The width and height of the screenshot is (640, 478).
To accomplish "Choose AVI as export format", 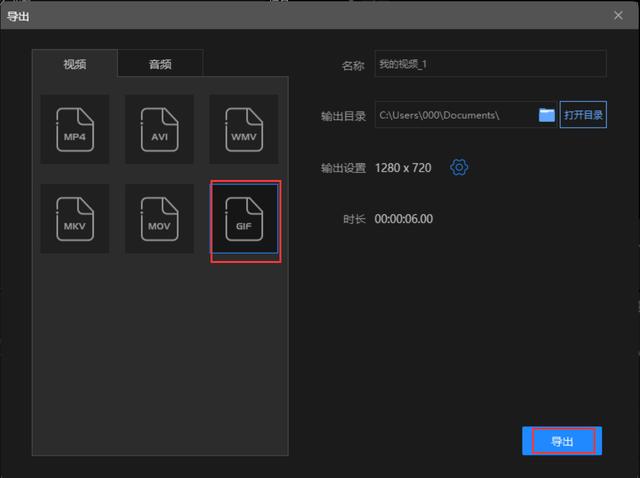I will (159, 130).
